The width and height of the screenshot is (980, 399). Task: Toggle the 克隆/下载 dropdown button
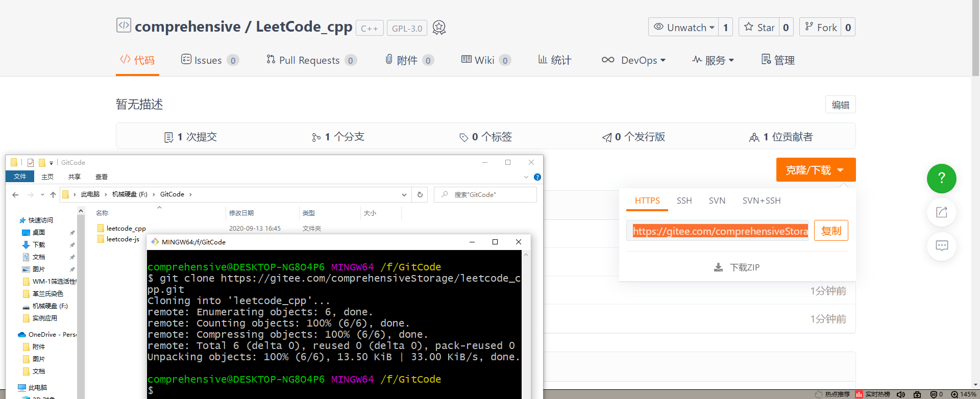pyautogui.click(x=816, y=170)
